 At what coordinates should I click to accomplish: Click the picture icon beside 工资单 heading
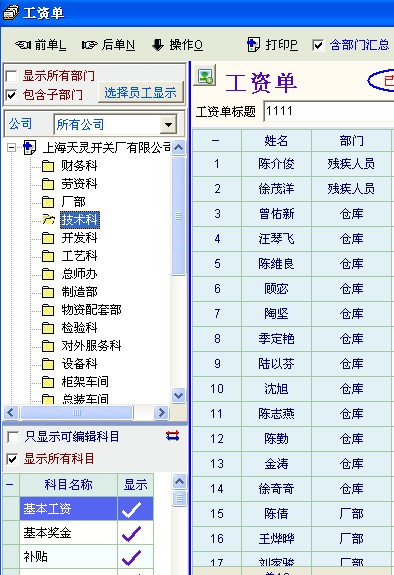205,76
